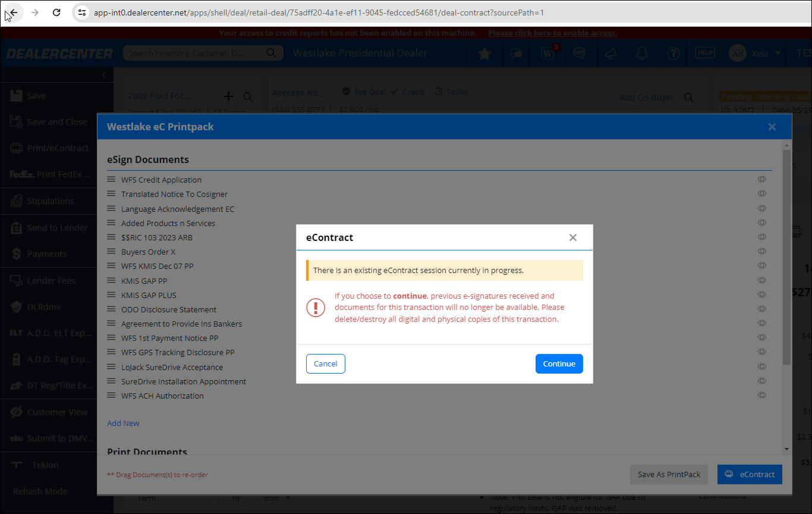Screen dimensions: 812x514
Task: Click drag handle of LoJack SureDrive Acceptance
Action: (111, 366)
